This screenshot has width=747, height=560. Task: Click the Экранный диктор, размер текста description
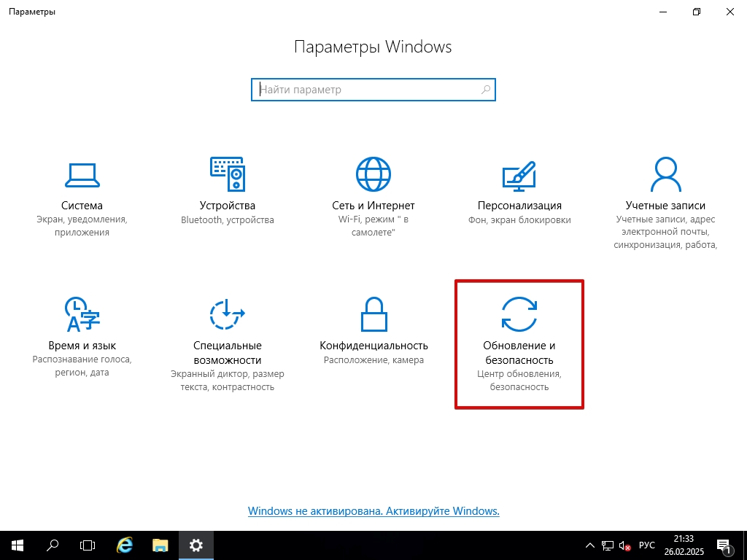(x=228, y=380)
